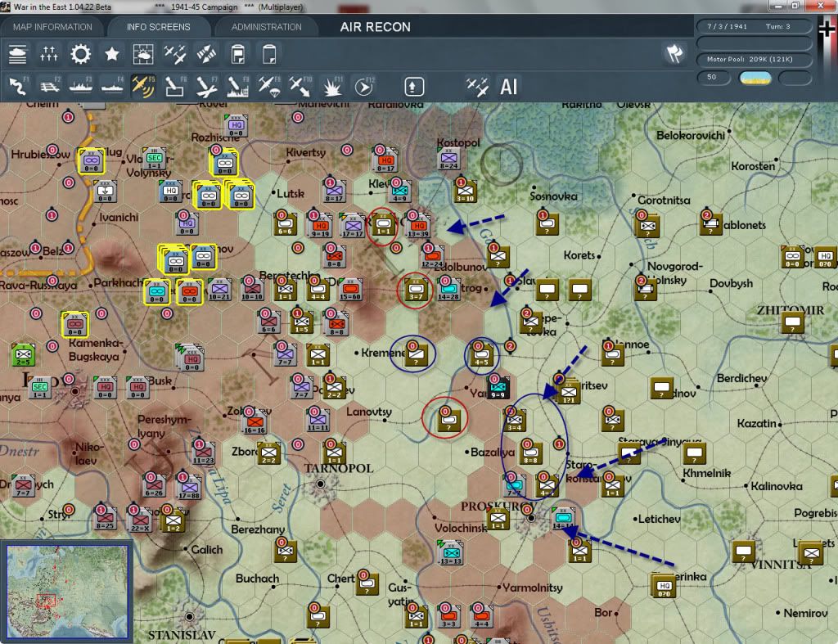Select the F7 bomb airfield mode icon
Viewport: 838px width, 644px height.
tap(206, 86)
